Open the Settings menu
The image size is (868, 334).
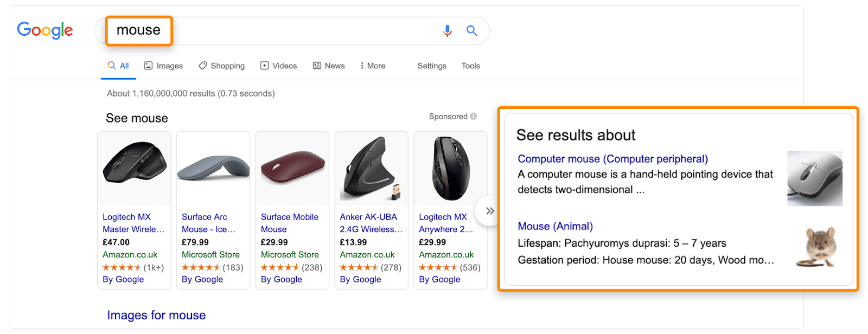point(431,66)
